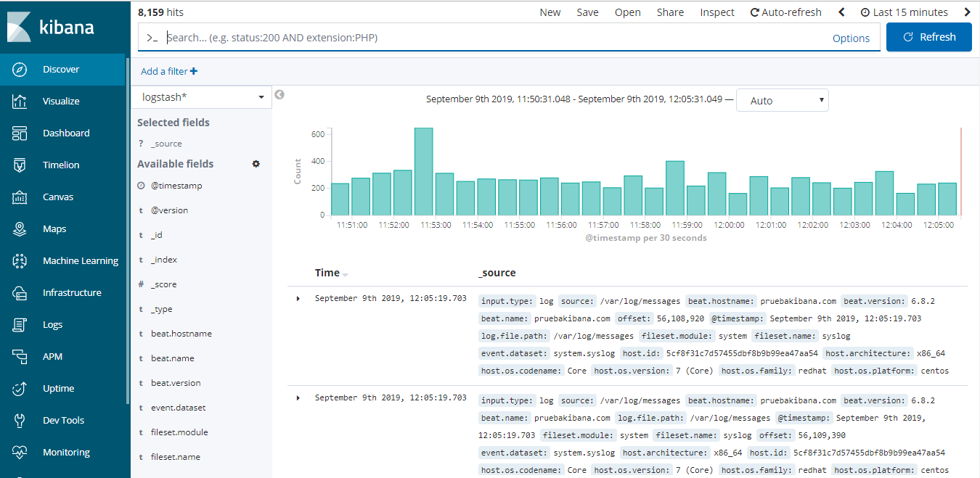
Task: Open APM icon in sidebar
Action: point(20,357)
